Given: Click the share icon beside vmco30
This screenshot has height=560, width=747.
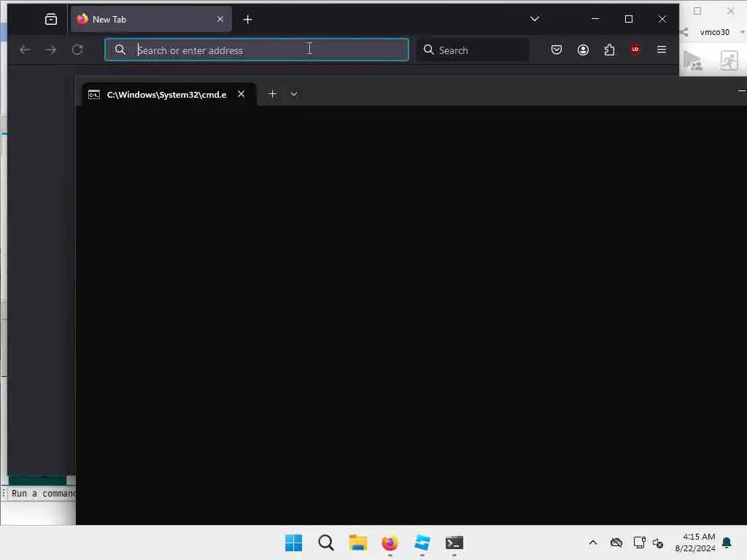Looking at the screenshot, I should [x=684, y=32].
